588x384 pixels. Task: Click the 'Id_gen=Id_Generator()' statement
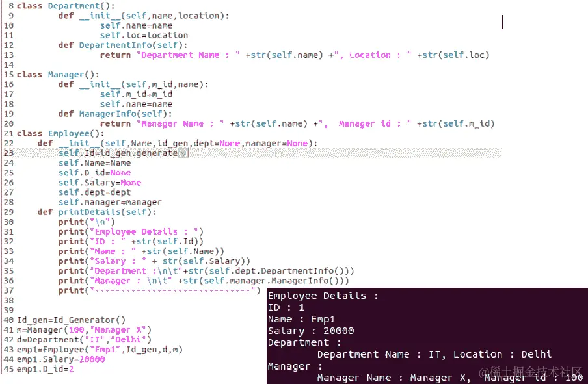point(72,320)
